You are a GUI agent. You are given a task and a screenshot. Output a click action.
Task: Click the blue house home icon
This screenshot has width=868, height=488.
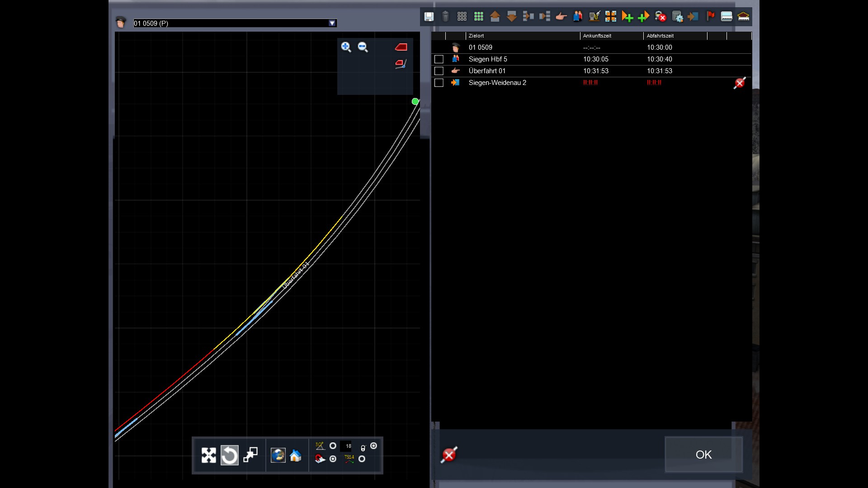click(295, 455)
